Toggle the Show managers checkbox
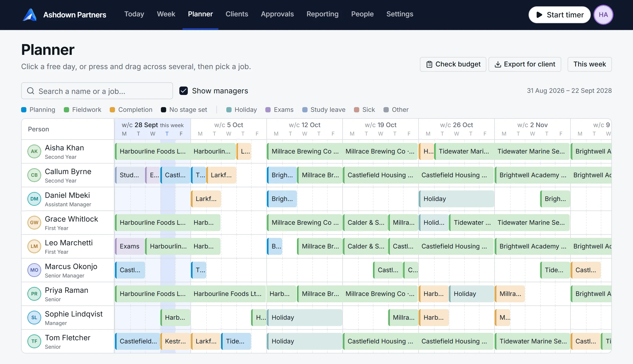 [184, 91]
